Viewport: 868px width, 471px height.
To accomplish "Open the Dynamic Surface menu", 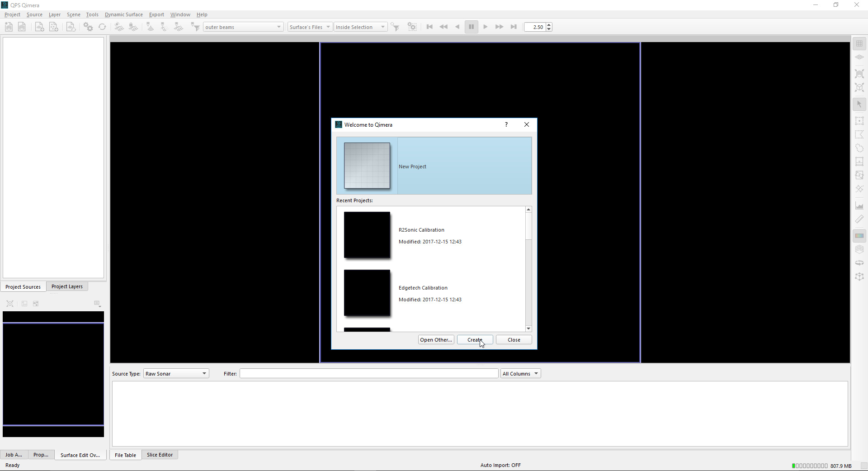I will coord(123,14).
